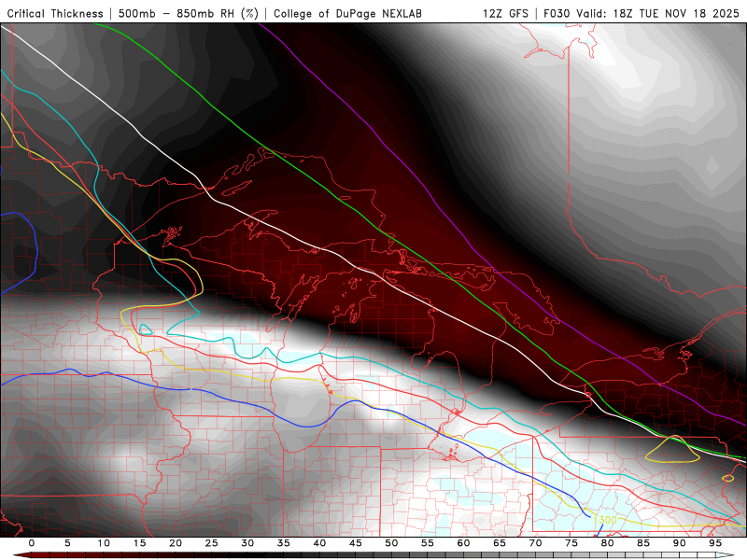Click the "25" value on the color scale
Image resolution: width=747 pixels, height=560 pixels.
pyautogui.click(x=212, y=543)
